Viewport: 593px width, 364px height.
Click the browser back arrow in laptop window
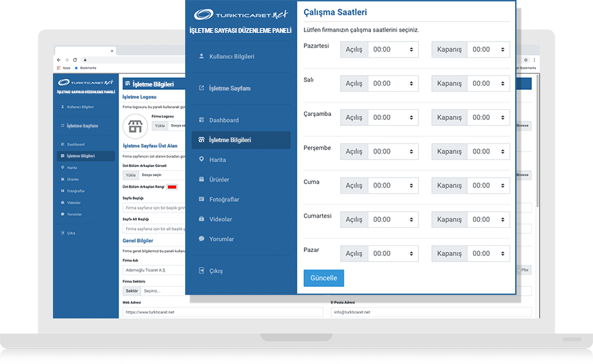pyautogui.click(x=58, y=60)
